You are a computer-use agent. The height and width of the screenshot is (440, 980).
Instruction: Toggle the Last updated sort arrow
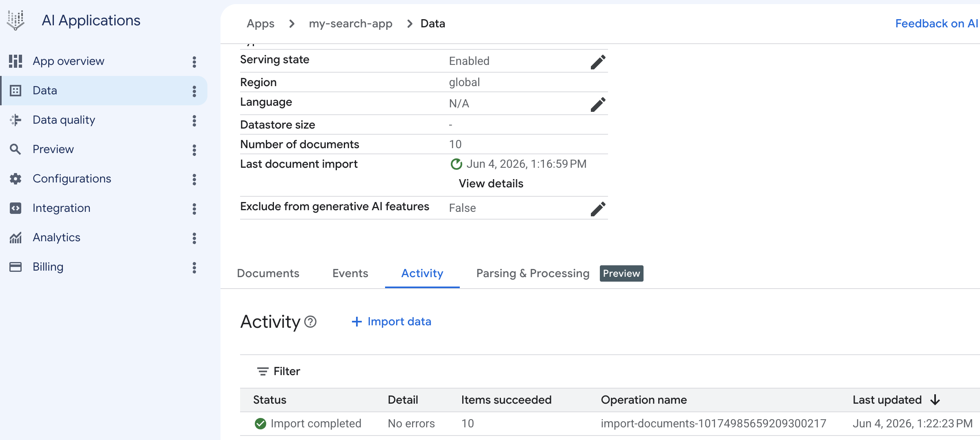pos(935,400)
